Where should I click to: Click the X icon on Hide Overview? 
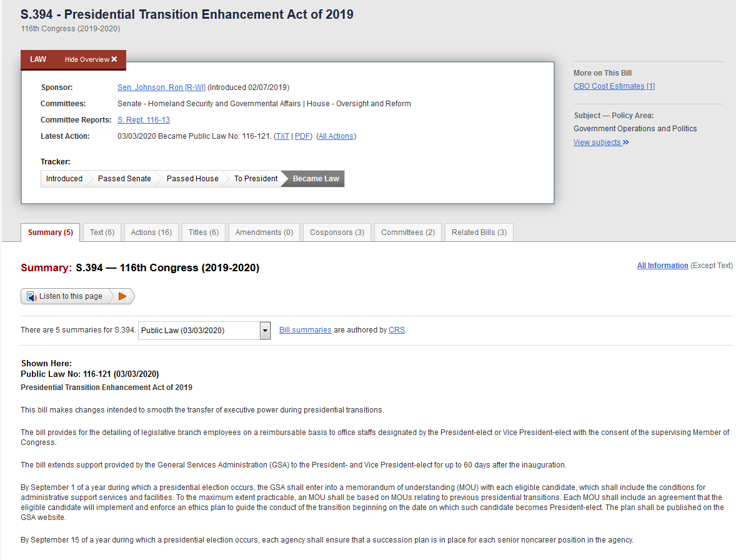click(x=114, y=59)
